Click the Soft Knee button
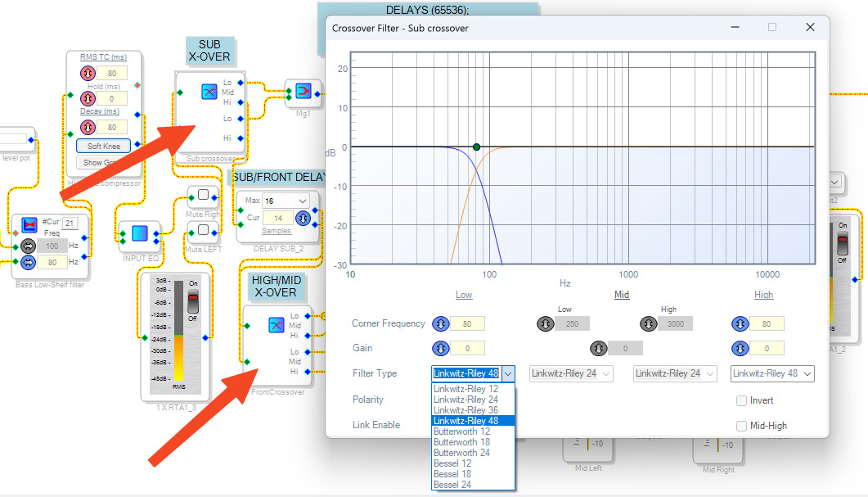The height and width of the screenshot is (497, 868). point(104,147)
